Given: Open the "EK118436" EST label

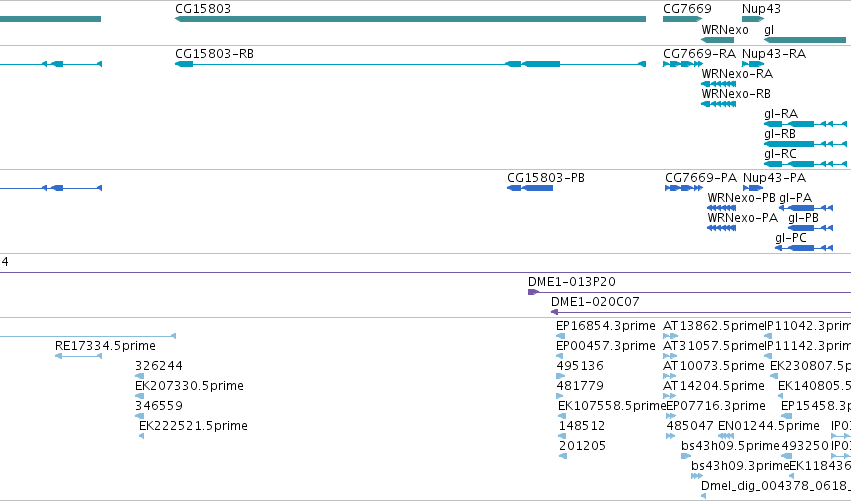Looking at the screenshot, I should (x=820, y=466).
